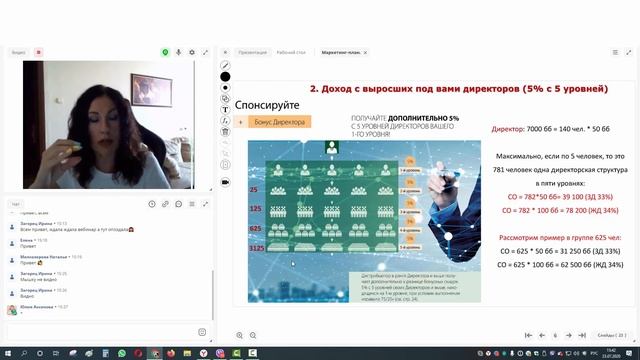Click the chat message input field
640x360 pixels.
pos(102,332)
